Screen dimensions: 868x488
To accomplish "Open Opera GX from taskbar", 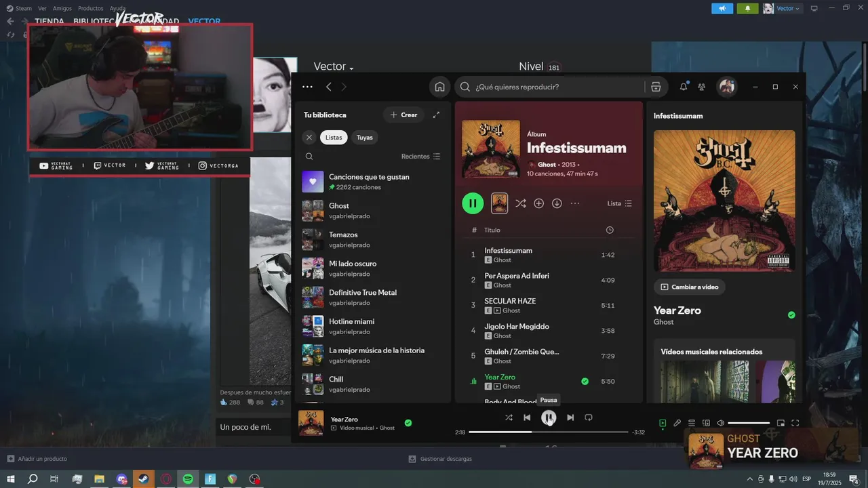I will [x=166, y=479].
